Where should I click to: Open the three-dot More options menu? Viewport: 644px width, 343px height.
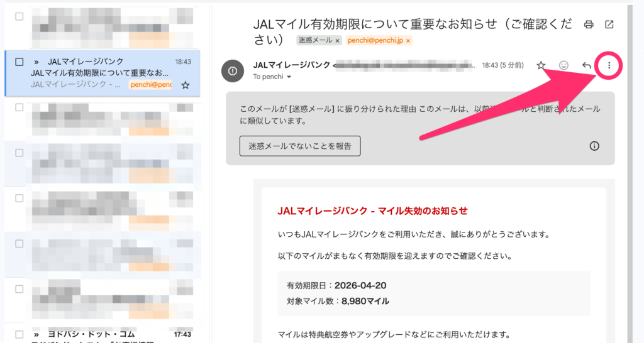(609, 65)
